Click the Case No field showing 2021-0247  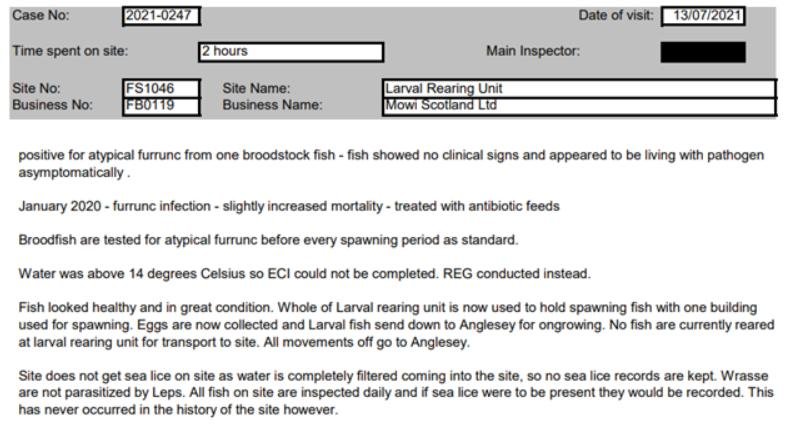coord(160,16)
